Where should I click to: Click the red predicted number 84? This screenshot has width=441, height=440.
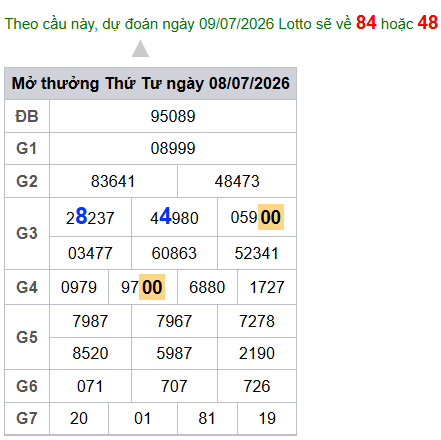366,23
